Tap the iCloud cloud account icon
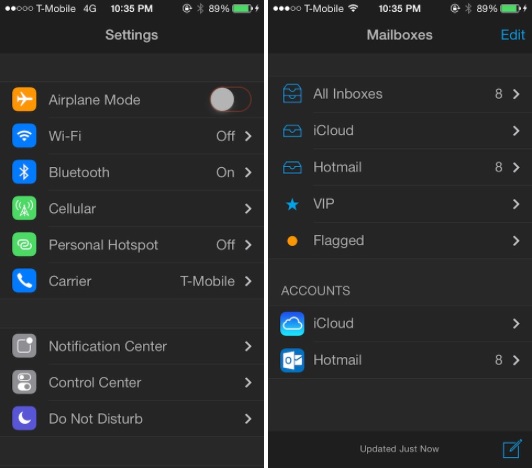Image resolution: width=532 pixels, height=468 pixels. tap(292, 324)
